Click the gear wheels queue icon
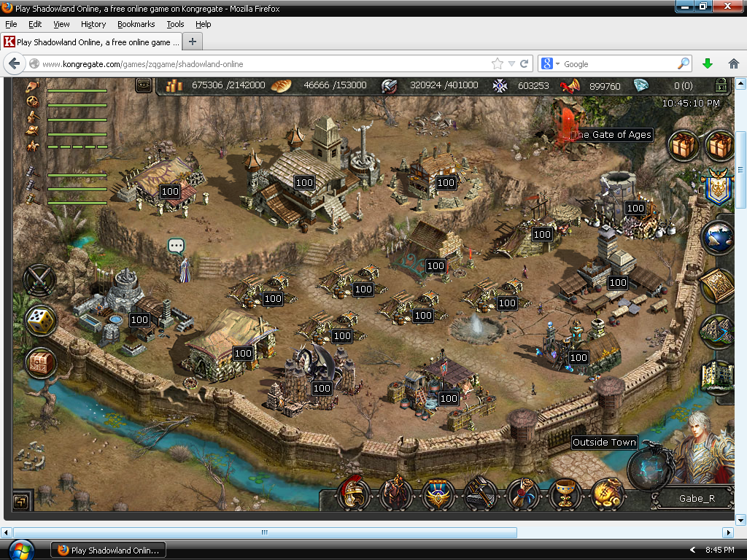The width and height of the screenshot is (747, 560). click(x=32, y=102)
